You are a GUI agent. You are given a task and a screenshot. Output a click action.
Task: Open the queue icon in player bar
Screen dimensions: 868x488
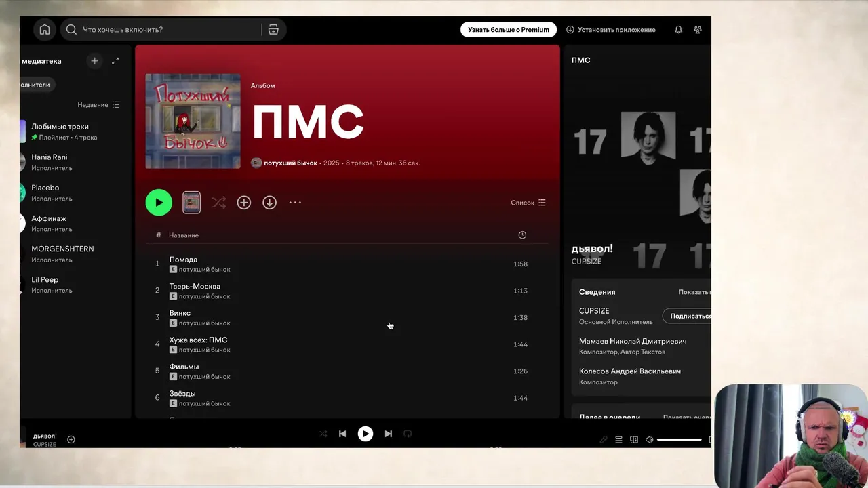[x=618, y=440]
